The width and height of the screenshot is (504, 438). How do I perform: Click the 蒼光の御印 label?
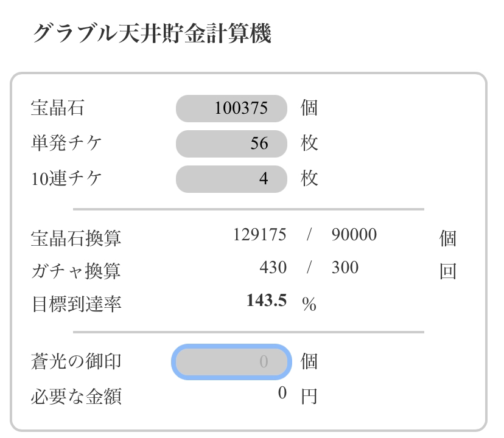point(76,362)
